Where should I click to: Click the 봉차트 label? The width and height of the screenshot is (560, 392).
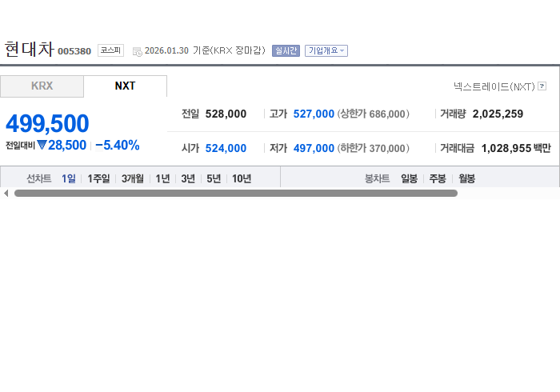[x=377, y=178]
